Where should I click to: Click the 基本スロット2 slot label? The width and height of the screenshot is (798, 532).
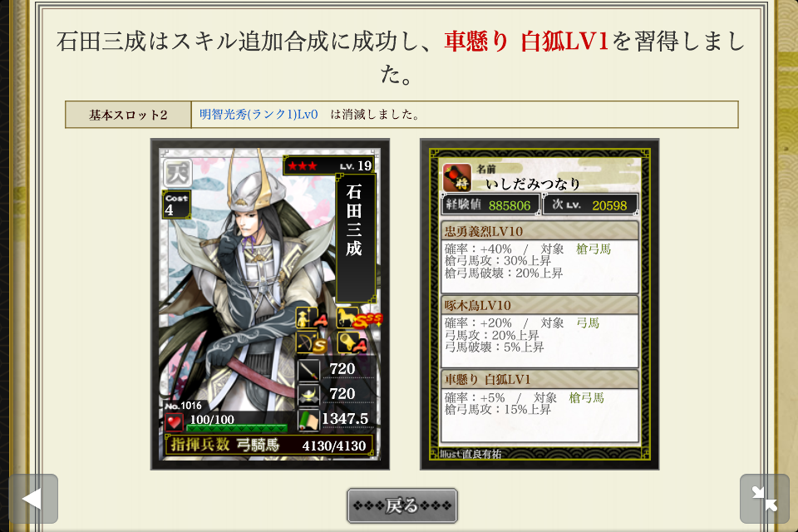pyautogui.click(x=128, y=115)
